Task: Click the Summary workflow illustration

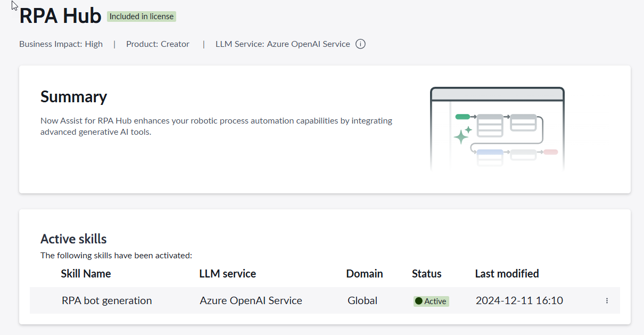Action: pyautogui.click(x=497, y=129)
